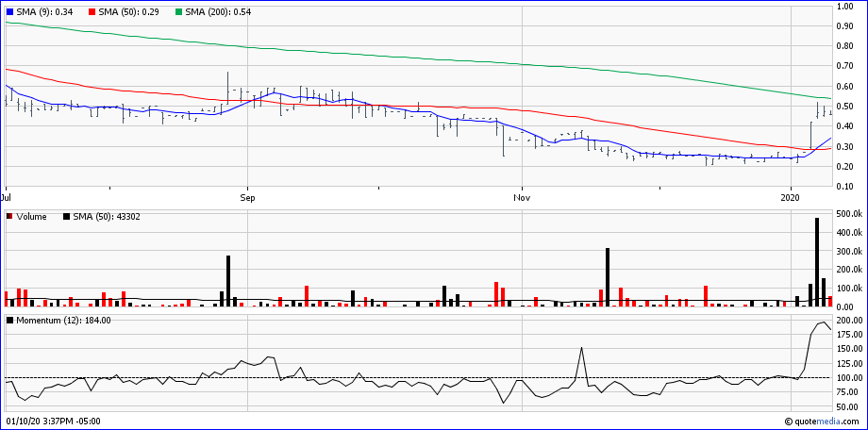868x430 pixels.
Task: Click the tall black volume bar in late November
Action: pyautogui.click(x=608, y=276)
